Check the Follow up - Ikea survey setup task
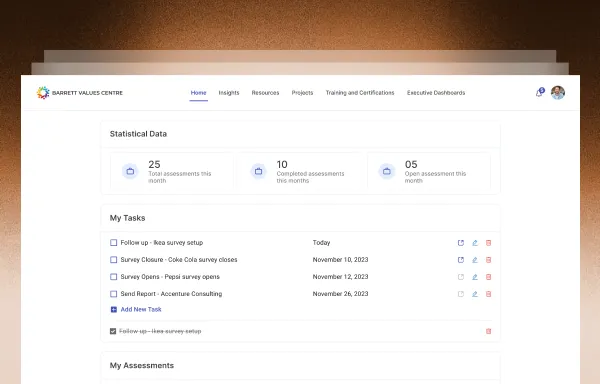 (113, 242)
